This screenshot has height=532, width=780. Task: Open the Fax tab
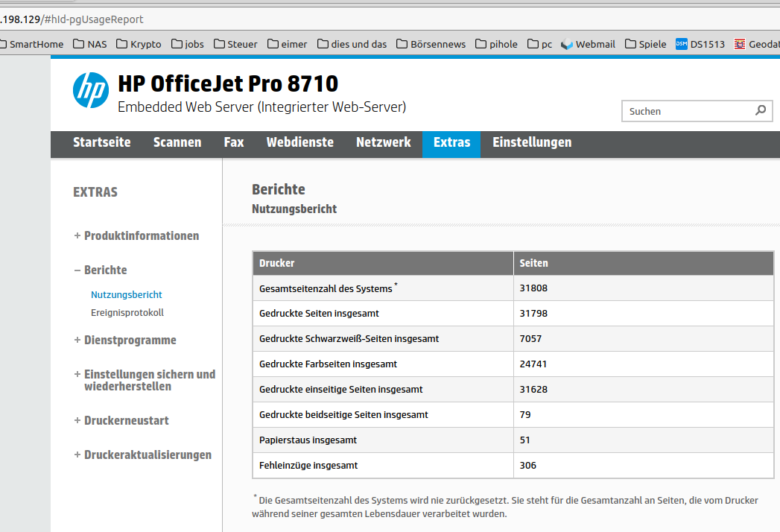[x=234, y=142]
